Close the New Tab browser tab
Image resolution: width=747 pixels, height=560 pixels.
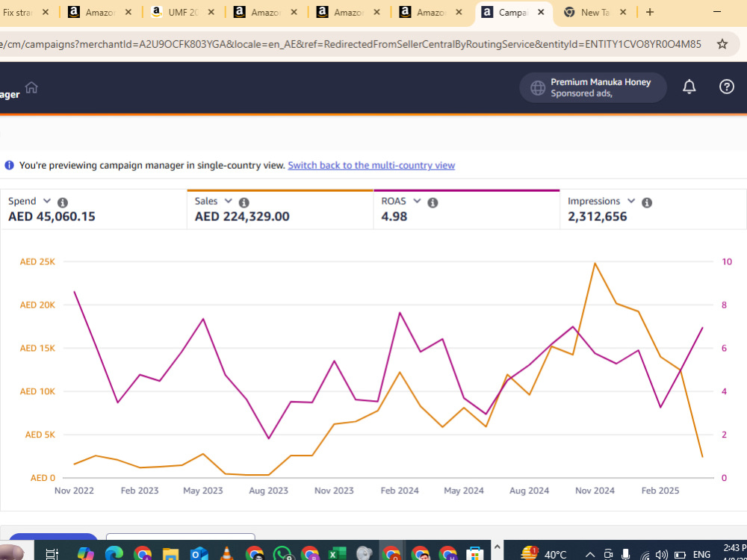pyautogui.click(x=623, y=13)
